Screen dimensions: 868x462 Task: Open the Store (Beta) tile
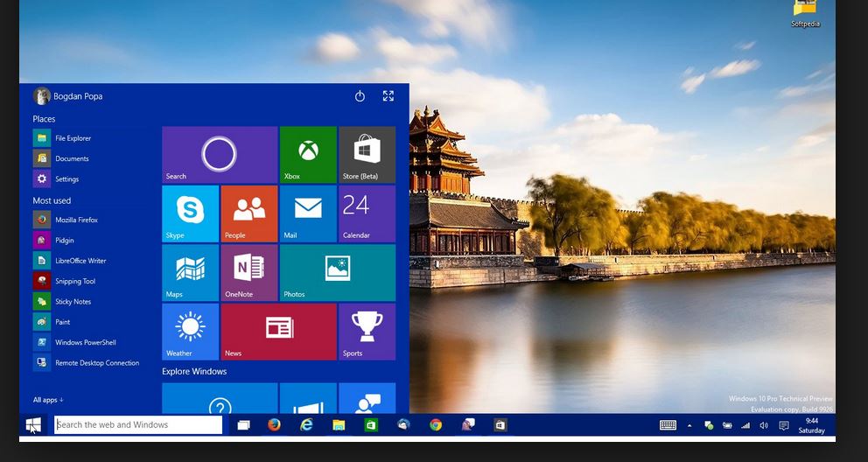pos(367,154)
